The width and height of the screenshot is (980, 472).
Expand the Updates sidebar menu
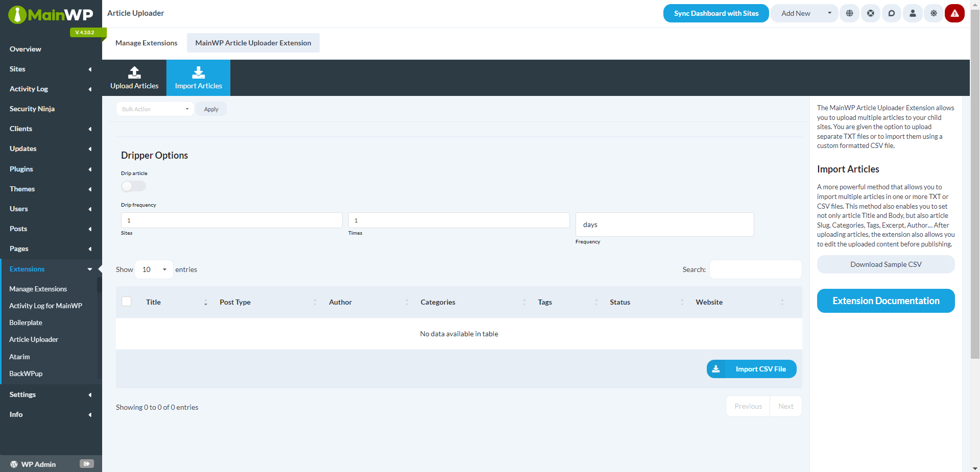pos(51,148)
